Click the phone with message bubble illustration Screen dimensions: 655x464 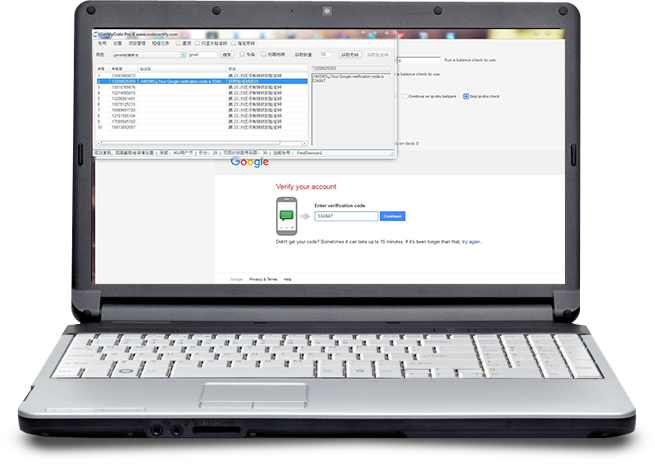click(287, 216)
